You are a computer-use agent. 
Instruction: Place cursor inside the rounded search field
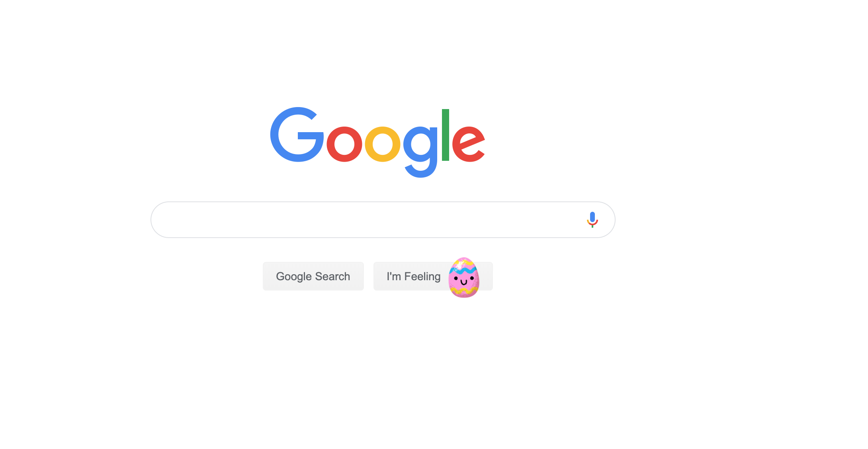[383, 220]
